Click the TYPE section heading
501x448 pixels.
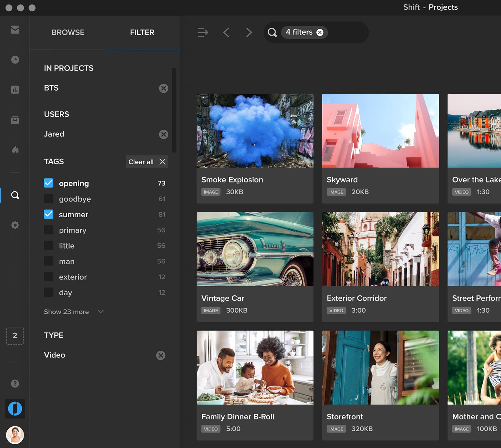tap(54, 335)
